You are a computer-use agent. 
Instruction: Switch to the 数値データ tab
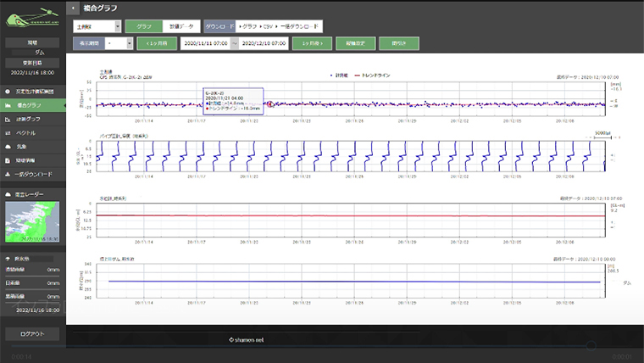pos(181,26)
